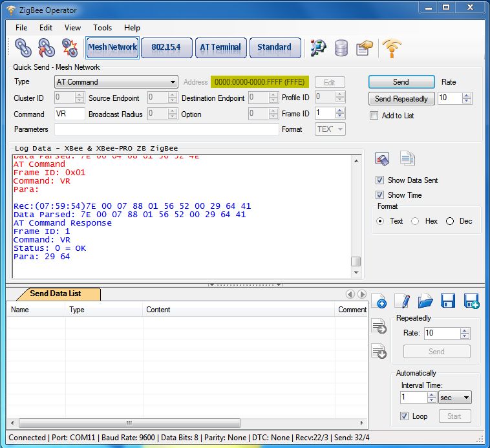Click the Name column header
The height and width of the screenshot is (448, 490).
tap(36, 310)
